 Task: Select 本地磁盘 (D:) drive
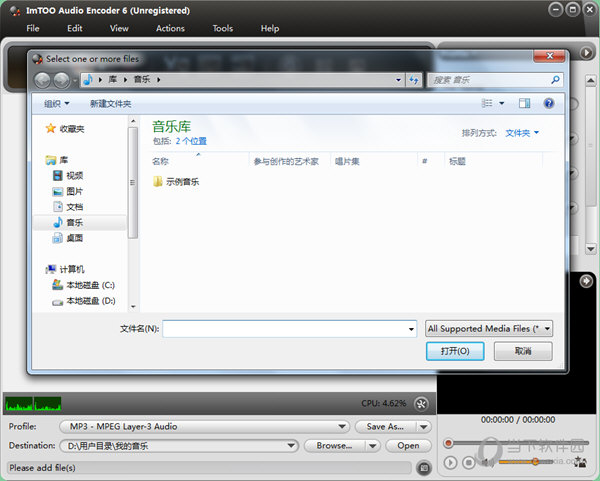[x=83, y=301]
